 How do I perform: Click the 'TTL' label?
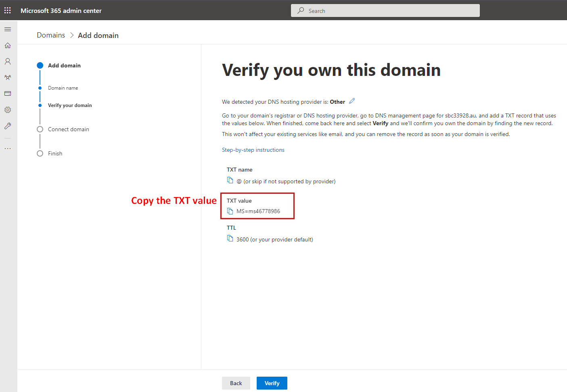point(231,228)
